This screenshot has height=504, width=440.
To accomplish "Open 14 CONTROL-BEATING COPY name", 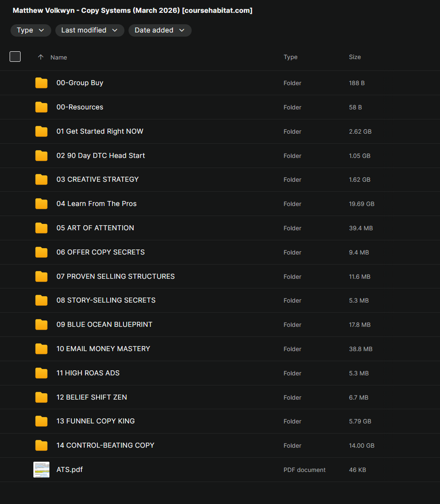I will pos(105,445).
